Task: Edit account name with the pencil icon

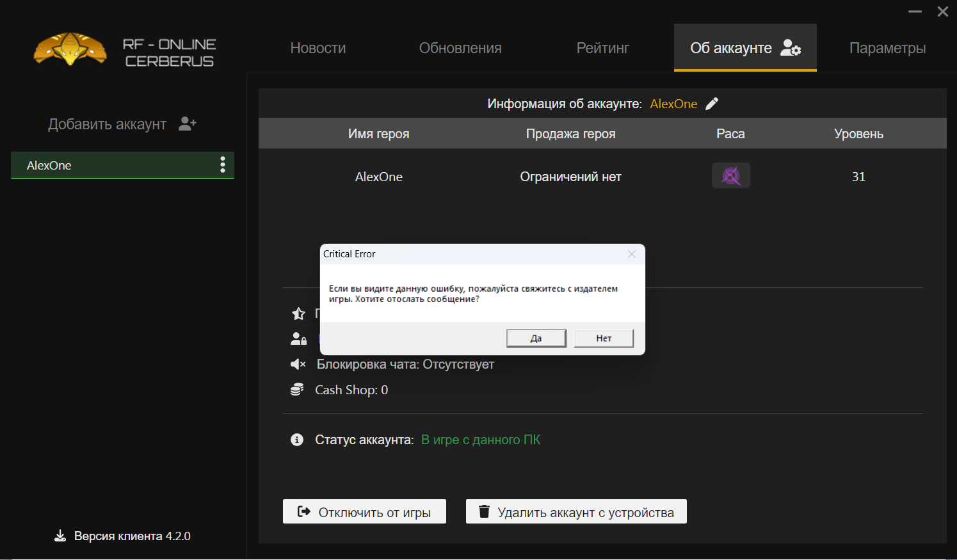Action: coord(712,104)
